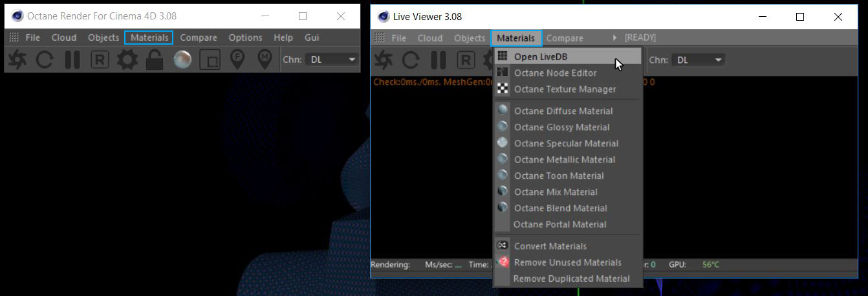Click the Material picker pin (M) in Octane Render window
The image size is (868, 296).
(x=265, y=60)
